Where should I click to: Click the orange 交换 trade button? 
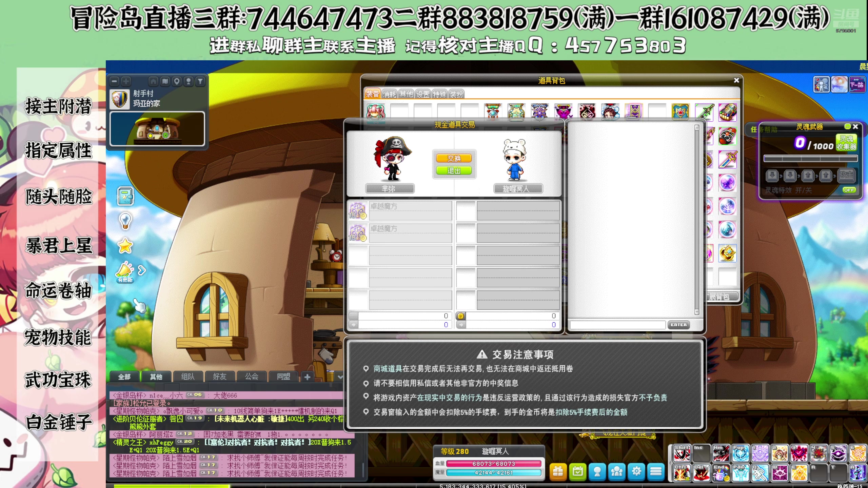pyautogui.click(x=454, y=158)
